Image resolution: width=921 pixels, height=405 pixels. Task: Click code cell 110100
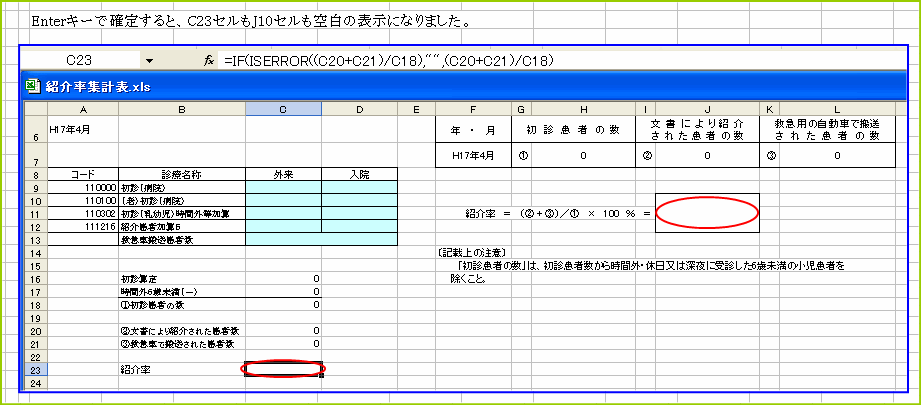[x=83, y=201]
